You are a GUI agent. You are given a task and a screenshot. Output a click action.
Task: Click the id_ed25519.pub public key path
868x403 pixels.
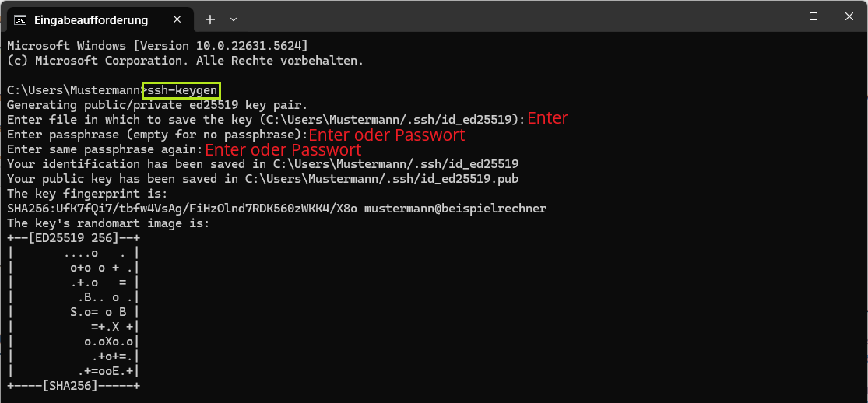click(x=381, y=179)
